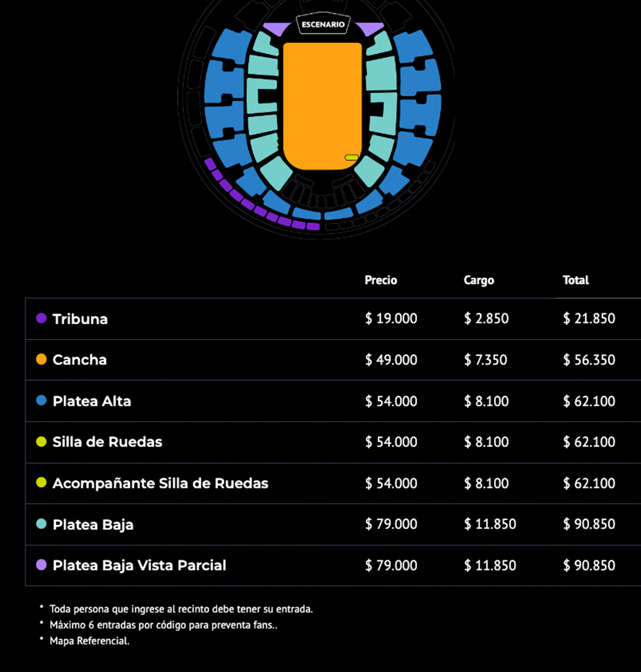The image size is (641, 672).
Task: Click the blue dot beside Platea Alta
Action: (x=42, y=401)
